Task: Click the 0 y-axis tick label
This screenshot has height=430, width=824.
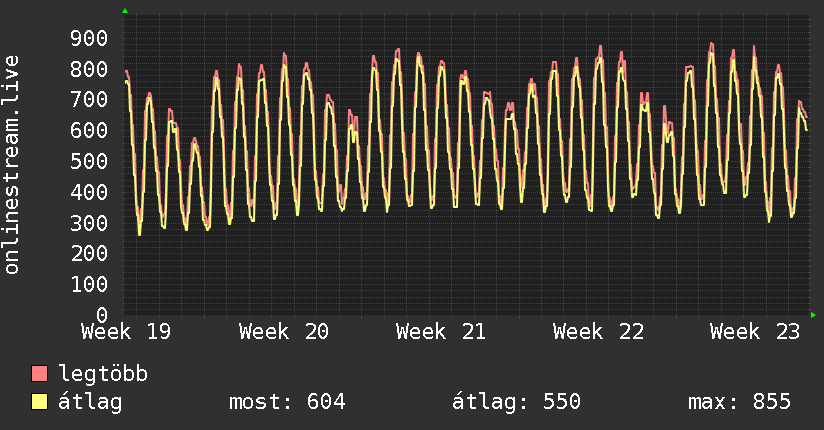Action: (102, 315)
